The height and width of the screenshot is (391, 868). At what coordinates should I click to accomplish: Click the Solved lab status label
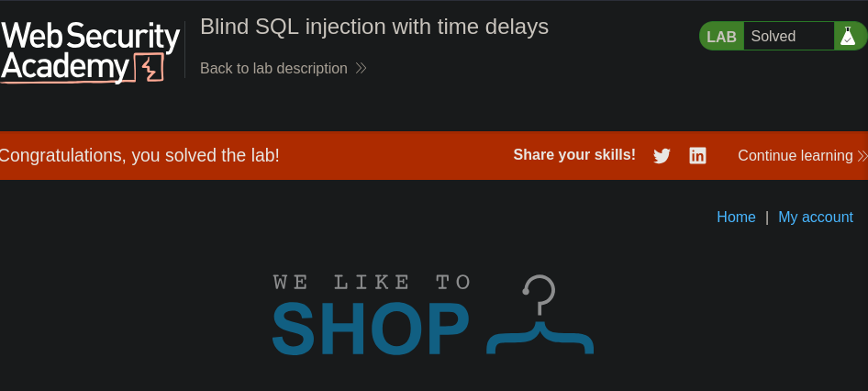[x=773, y=37]
